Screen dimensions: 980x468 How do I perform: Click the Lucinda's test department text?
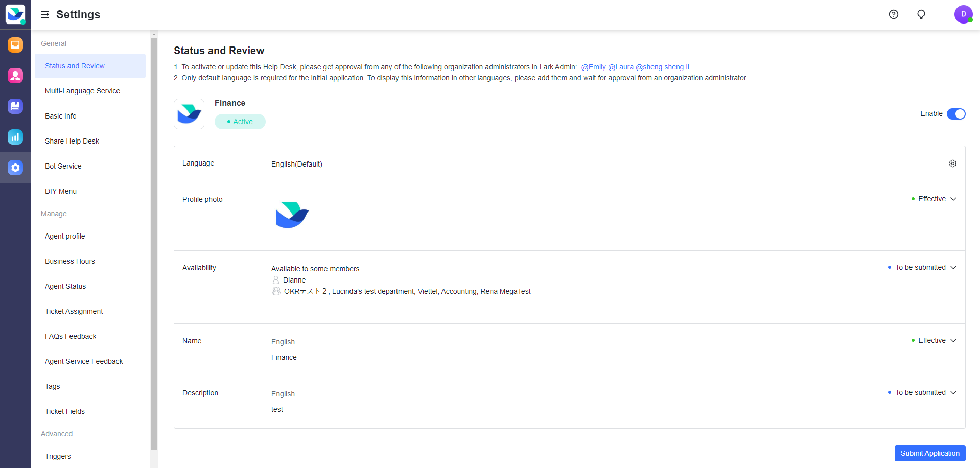(x=373, y=291)
